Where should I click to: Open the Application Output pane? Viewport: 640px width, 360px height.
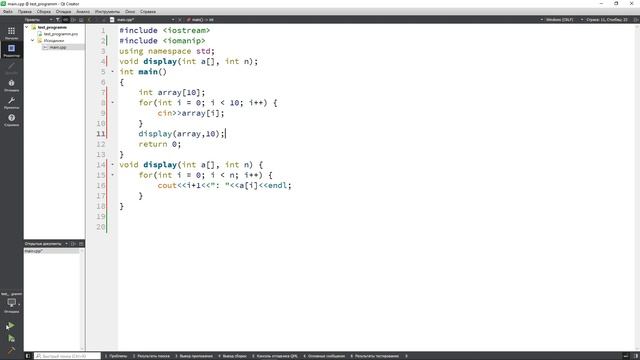(x=194, y=356)
